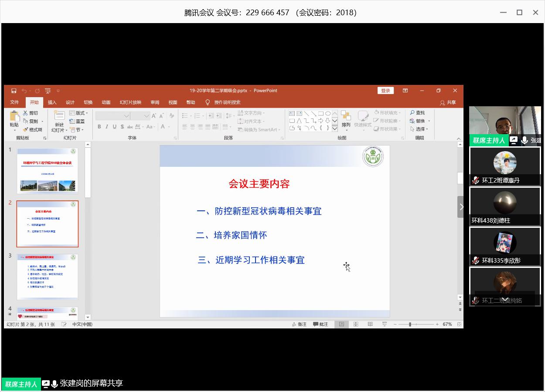This screenshot has width=545, height=392.
Task: Open the slide sorter view icon in status bar
Action: click(x=356, y=324)
